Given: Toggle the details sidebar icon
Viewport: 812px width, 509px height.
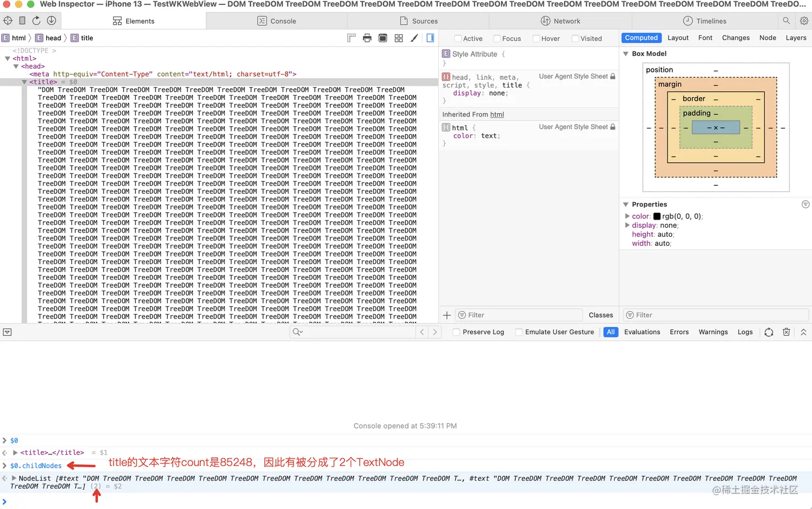Looking at the screenshot, I should click(x=430, y=38).
